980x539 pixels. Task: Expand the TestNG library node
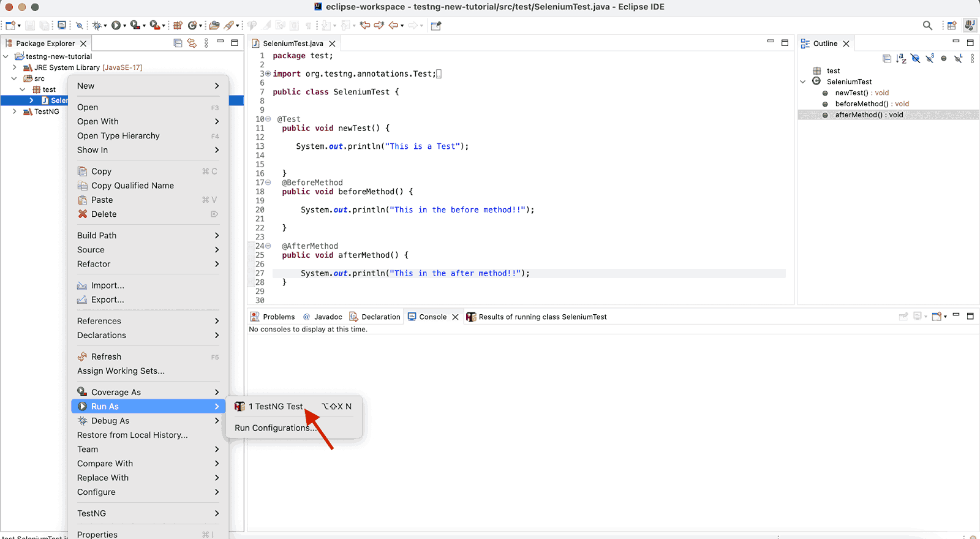14,111
